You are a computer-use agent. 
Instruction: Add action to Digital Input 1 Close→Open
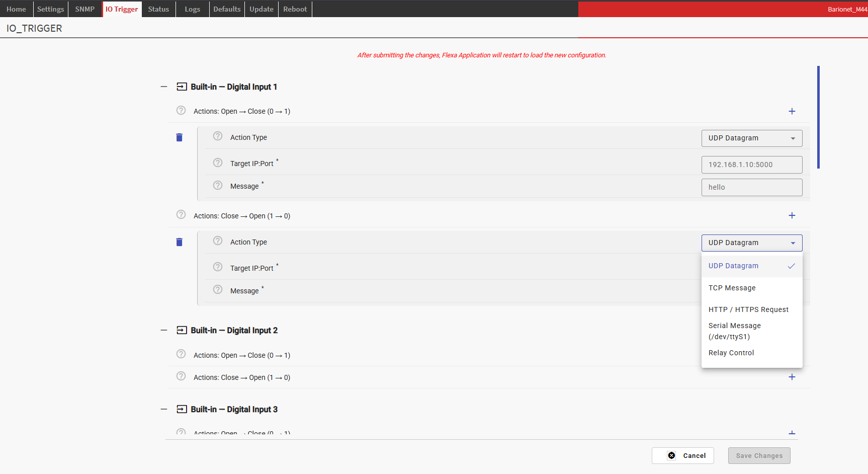tap(792, 215)
